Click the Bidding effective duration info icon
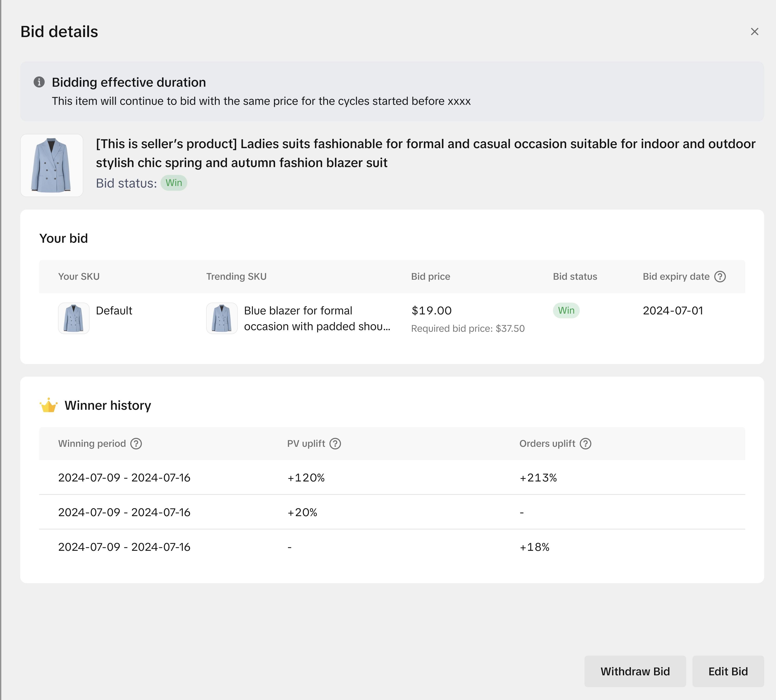This screenshot has width=776, height=700. click(x=39, y=82)
